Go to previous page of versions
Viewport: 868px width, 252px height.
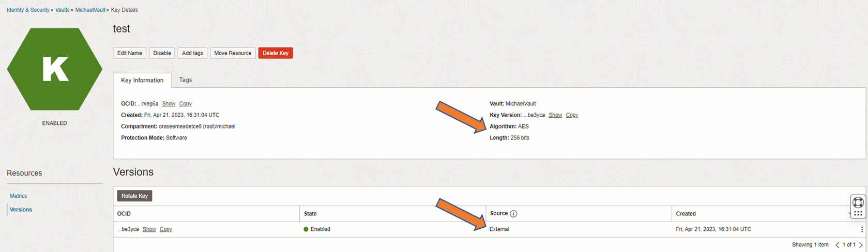coord(837,245)
